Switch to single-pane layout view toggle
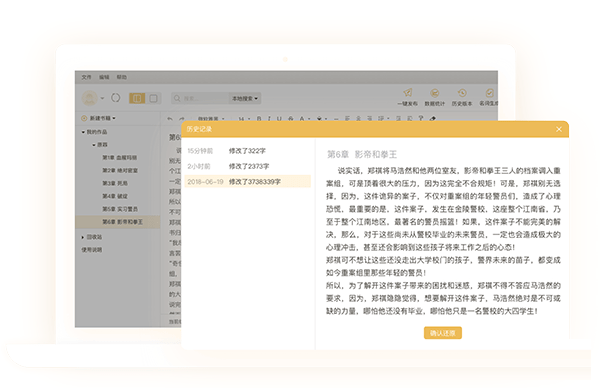This screenshot has height=388, width=600. (x=153, y=98)
